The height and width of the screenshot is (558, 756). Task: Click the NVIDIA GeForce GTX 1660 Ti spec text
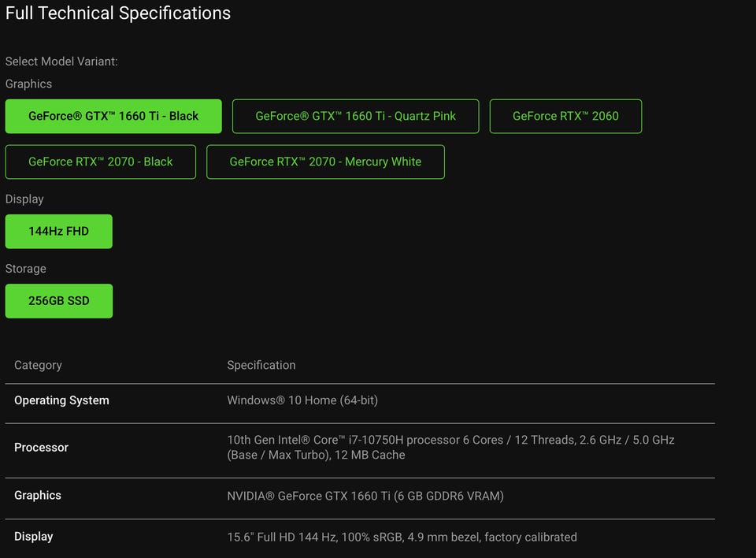(365, 496)
